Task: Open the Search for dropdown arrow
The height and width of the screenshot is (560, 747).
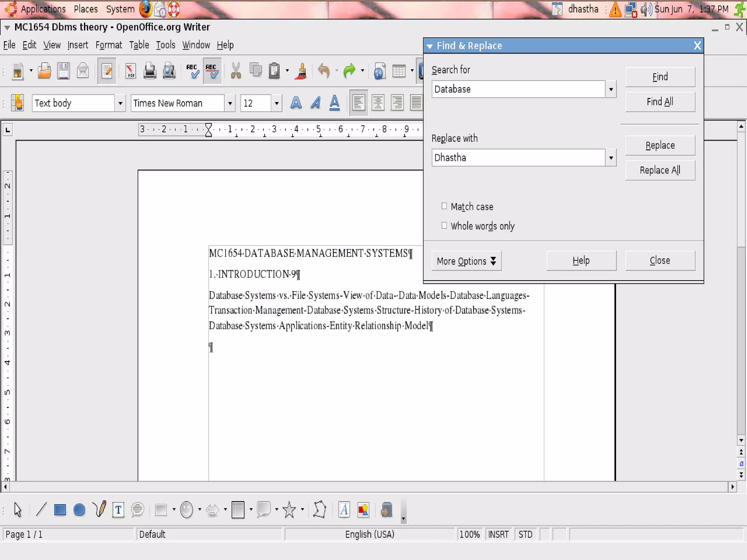Action: click(611, 89)
